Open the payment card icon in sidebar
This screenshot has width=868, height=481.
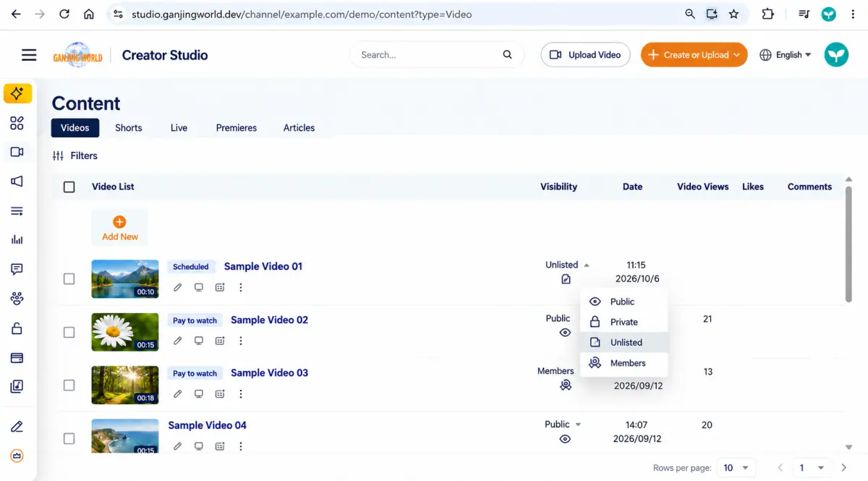click(17, 357)
